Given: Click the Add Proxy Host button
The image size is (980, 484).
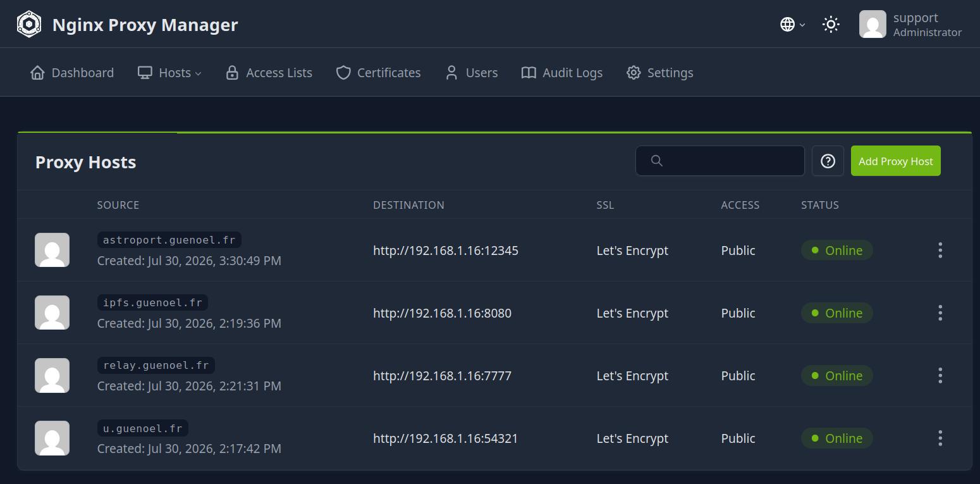Looking at the screenshot, I should (x=895, y=161).
